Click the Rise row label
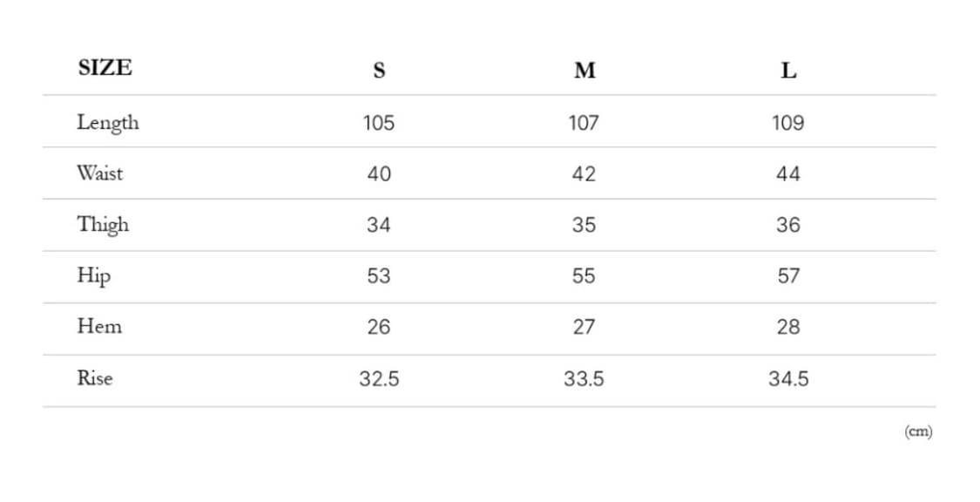The width and height of the screenshot is (980, 502). [94, 378]
